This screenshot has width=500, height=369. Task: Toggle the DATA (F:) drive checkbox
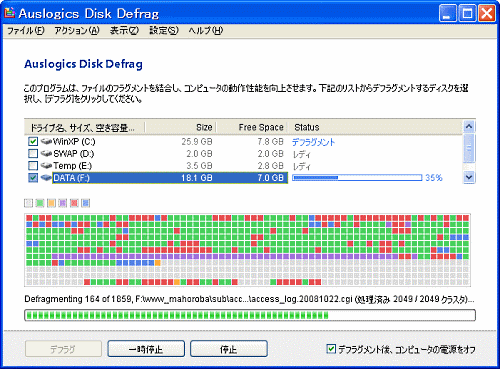point(33,177)
